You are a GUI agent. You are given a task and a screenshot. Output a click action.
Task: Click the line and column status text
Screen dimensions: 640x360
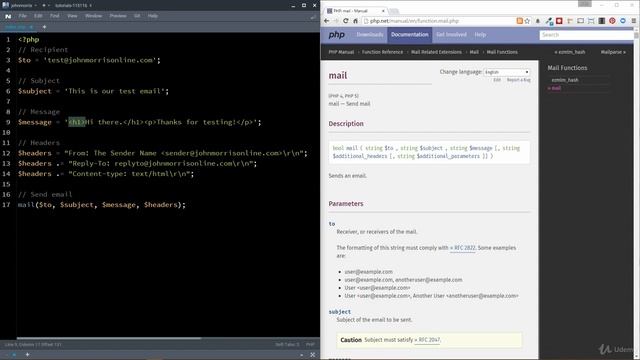(x=33, y=344)
